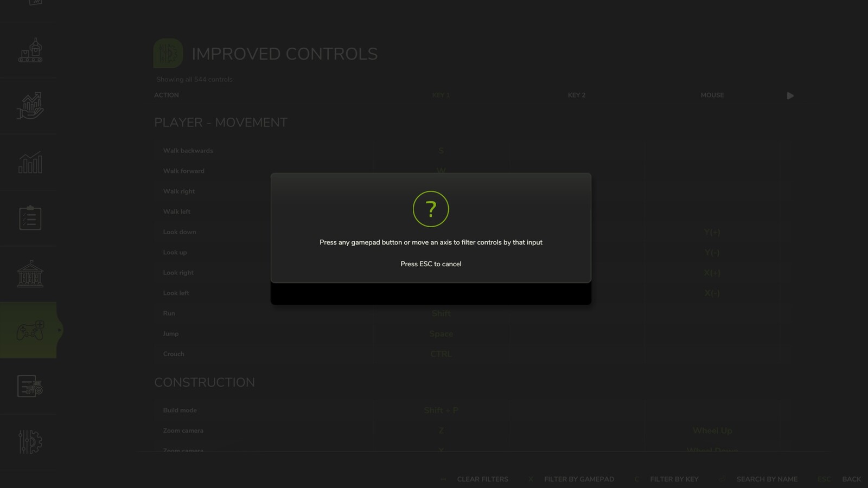The image size is (868, 488).
Task: Click the green question mark dialog icon
Action: point(431,209)
